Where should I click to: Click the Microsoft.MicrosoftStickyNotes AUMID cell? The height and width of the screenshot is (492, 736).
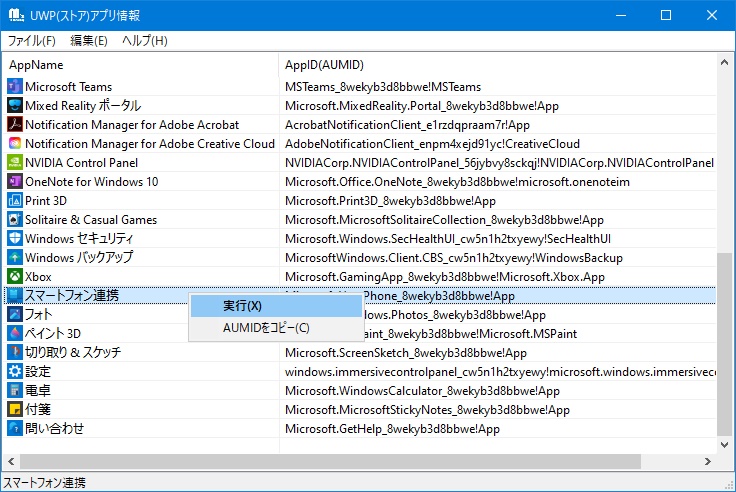pyautogui.click(x=427, y=410)
